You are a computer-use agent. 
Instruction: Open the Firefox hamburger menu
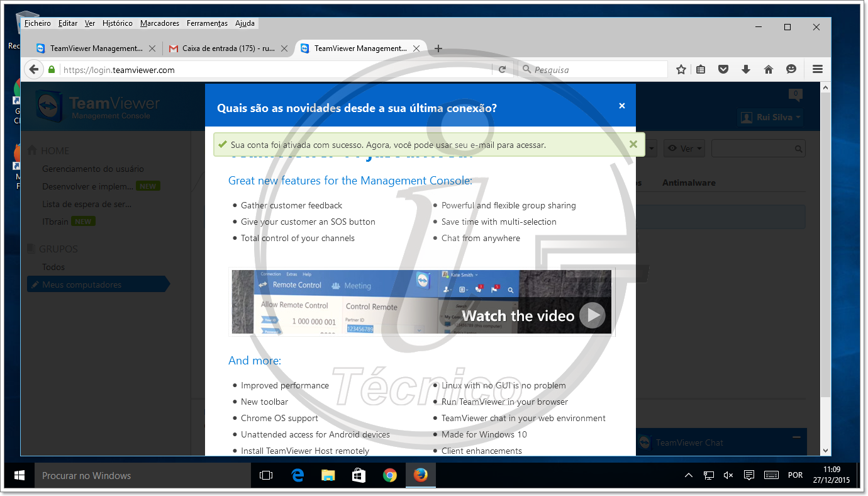(817, 70)
